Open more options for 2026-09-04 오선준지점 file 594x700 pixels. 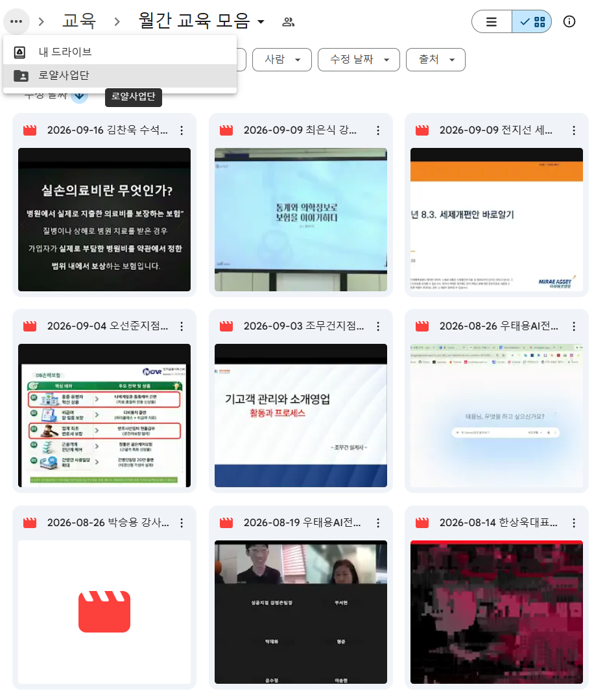(182, 326)
